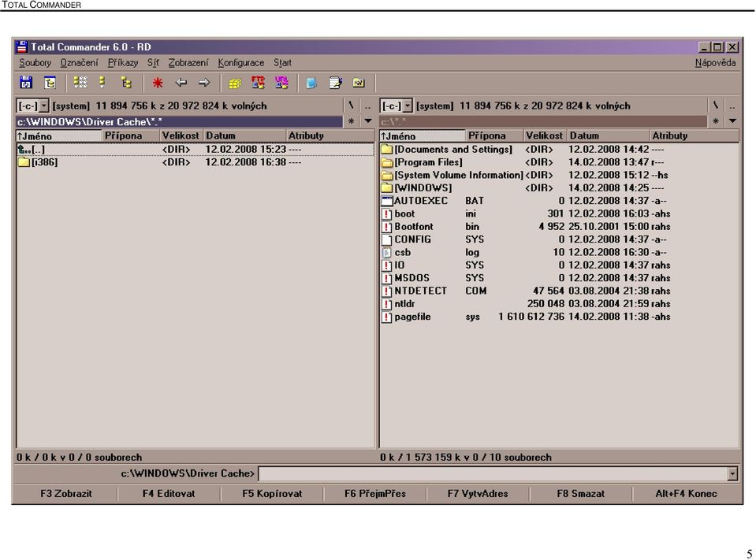Viewport: 756px width, 560px height.
Task: Click F7 VytvAdres button
Action: 478,494
